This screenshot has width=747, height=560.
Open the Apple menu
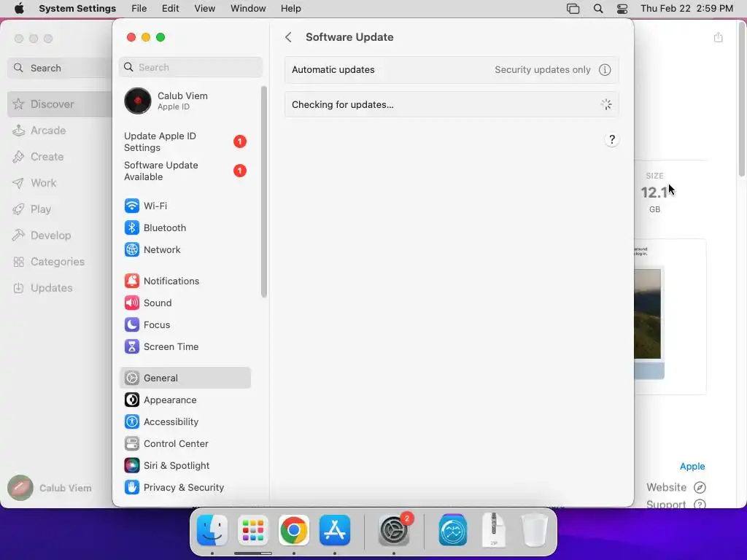(19, 9)
